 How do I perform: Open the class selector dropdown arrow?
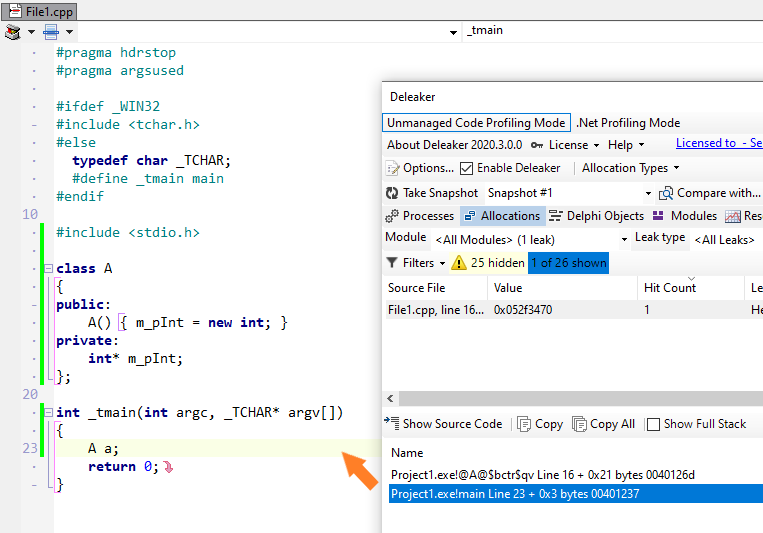click(453, 33)
